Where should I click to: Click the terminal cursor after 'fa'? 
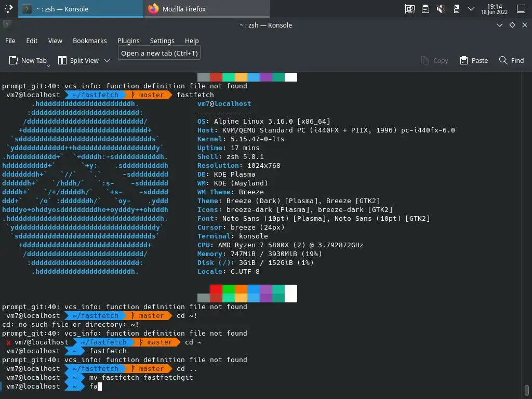(100, 386)
